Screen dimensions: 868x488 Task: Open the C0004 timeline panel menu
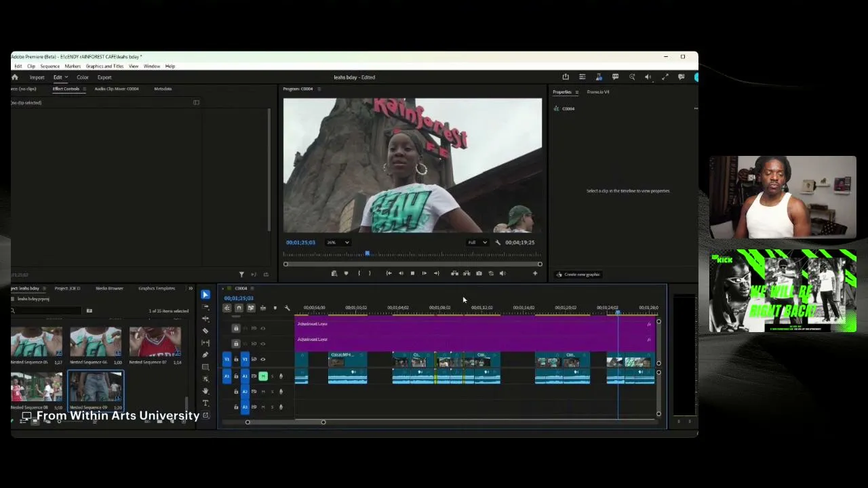252,289
